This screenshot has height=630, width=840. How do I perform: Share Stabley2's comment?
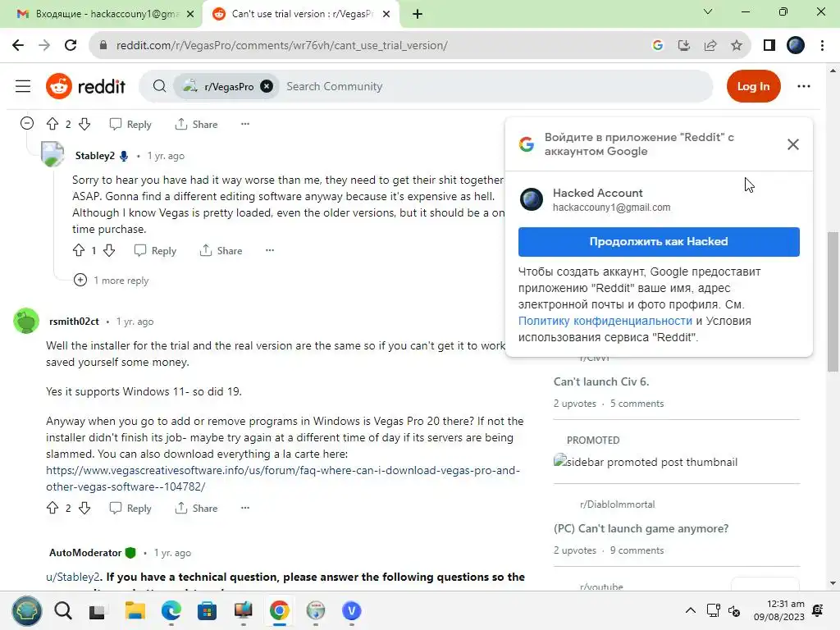(x=221, y=251)
